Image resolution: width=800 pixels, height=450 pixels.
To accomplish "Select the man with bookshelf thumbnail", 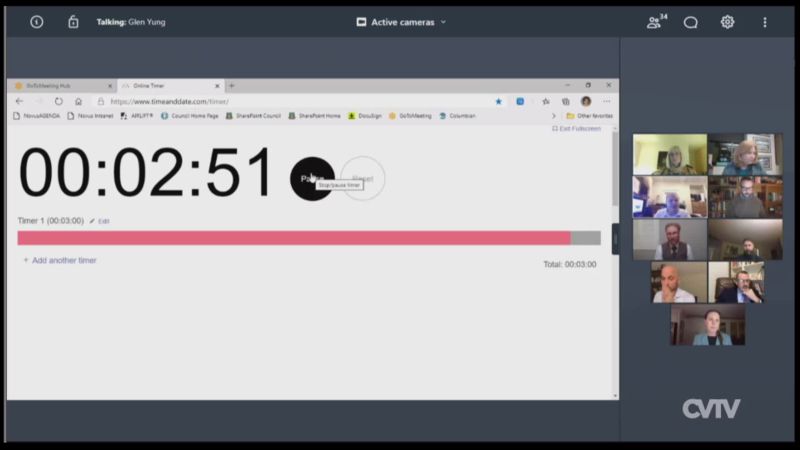I will point(745,197).
